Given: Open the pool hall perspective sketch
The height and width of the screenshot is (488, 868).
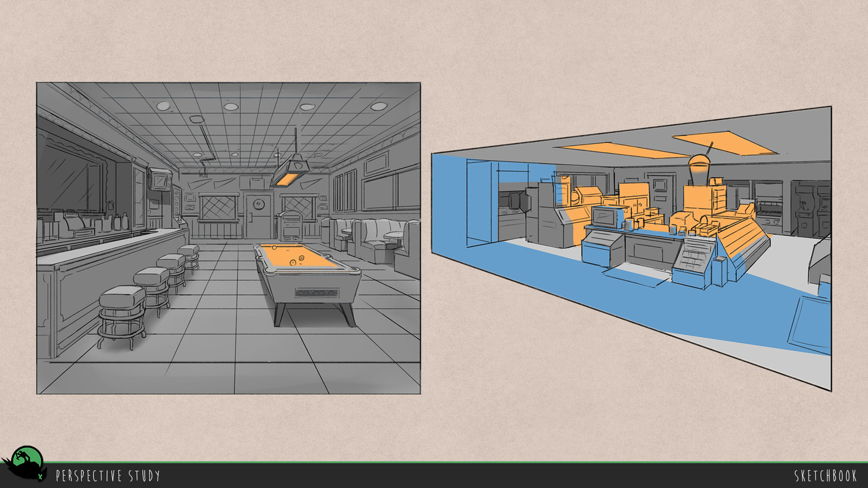Looking at the screenshot, I should click(228, 238).
